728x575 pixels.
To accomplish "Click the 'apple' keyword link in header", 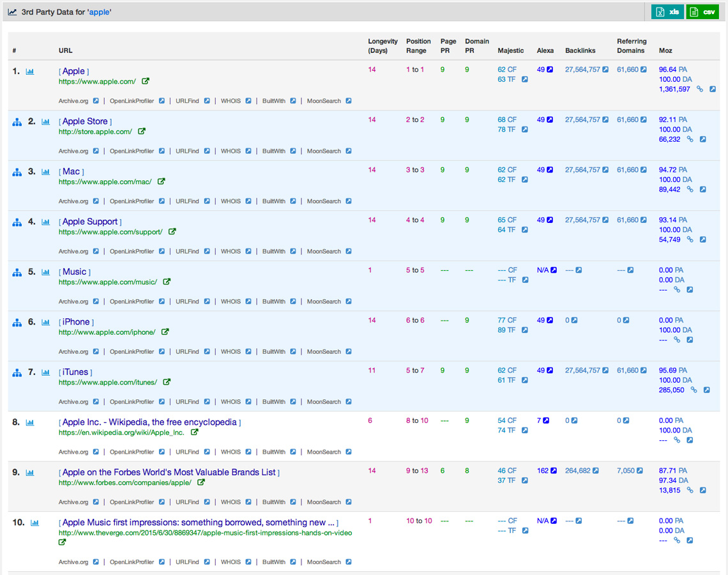I will coord(100,12).
